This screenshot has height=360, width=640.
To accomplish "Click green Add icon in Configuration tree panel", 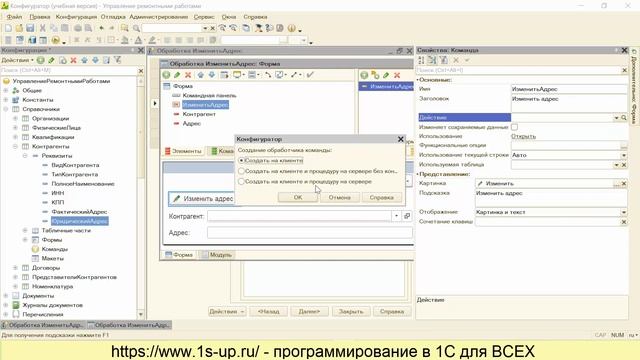I will (41, 60).
